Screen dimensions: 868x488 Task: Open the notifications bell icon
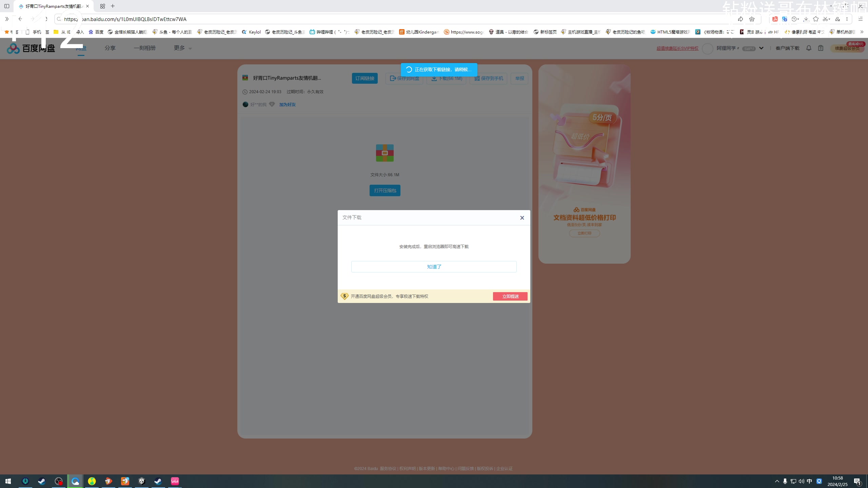809,48
